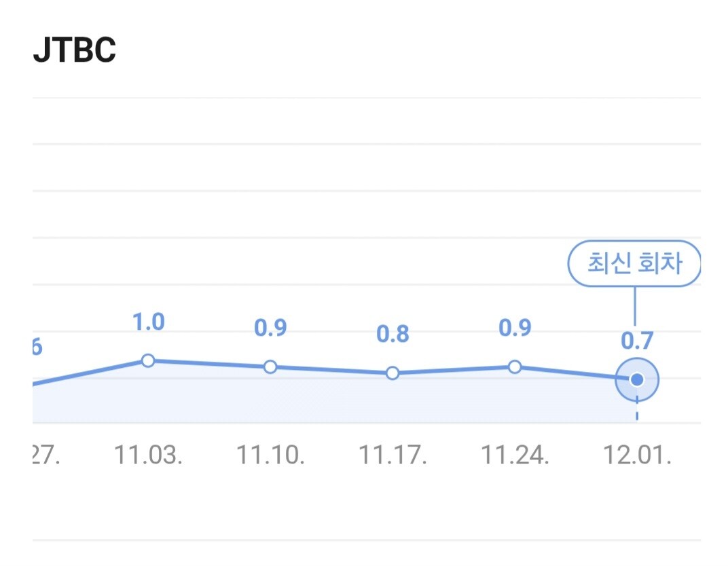
Task: Click the 11.10. date axis label
Action: 270,455
